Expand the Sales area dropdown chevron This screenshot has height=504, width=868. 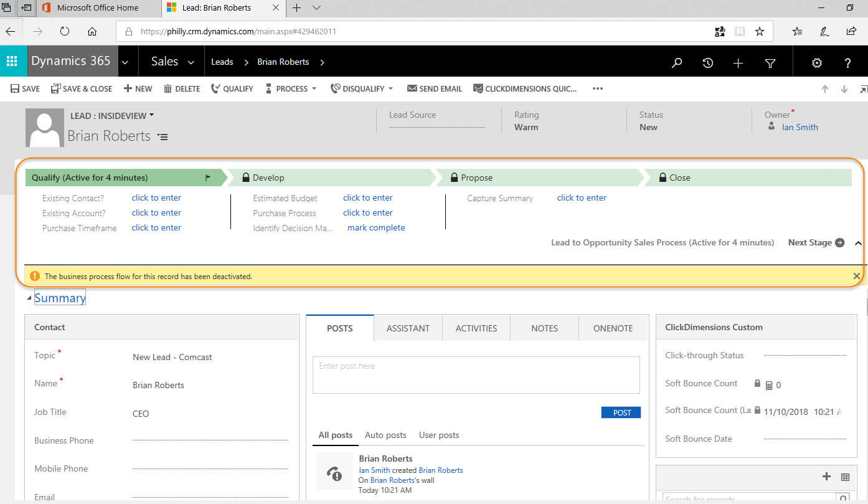tap(191, 62)
